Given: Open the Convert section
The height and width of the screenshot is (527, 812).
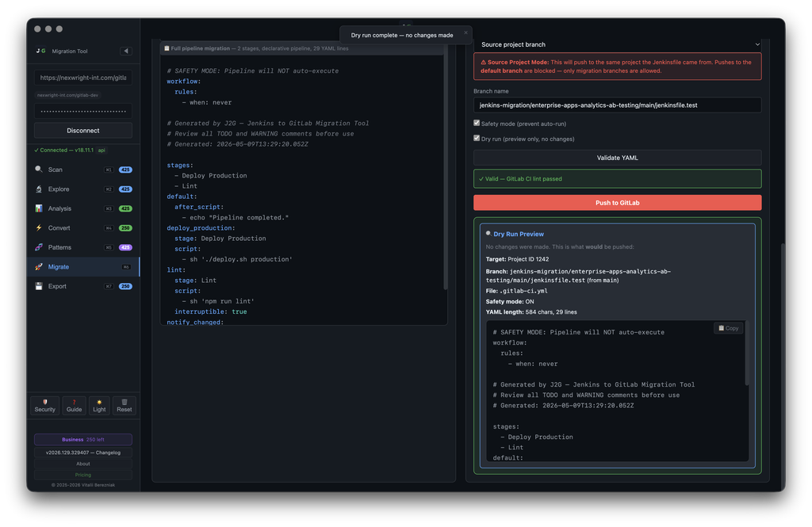Looking at the screenshot, I should pos(83,227).
